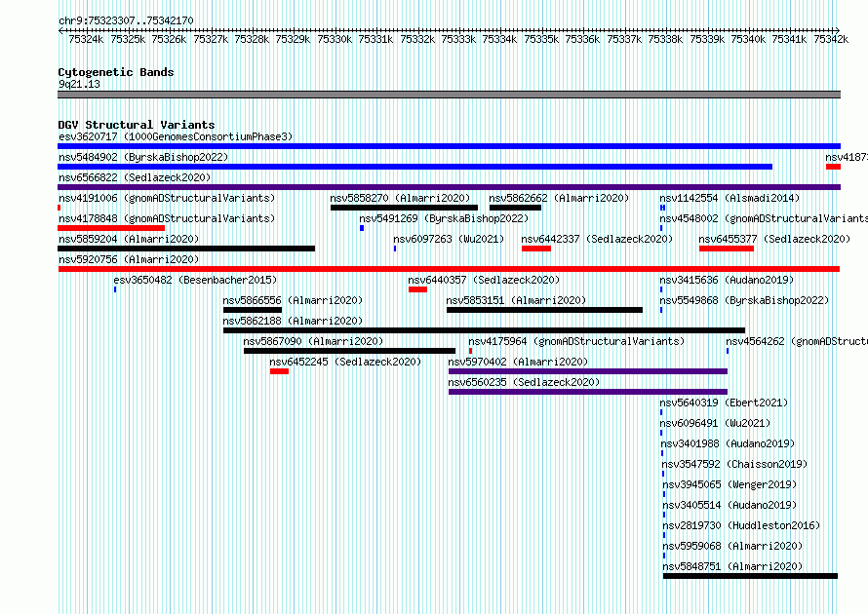Click the 75333k tick on the ruler
Image resolution: width=868 pixels, height=614 pixels.
pos(458,39)
